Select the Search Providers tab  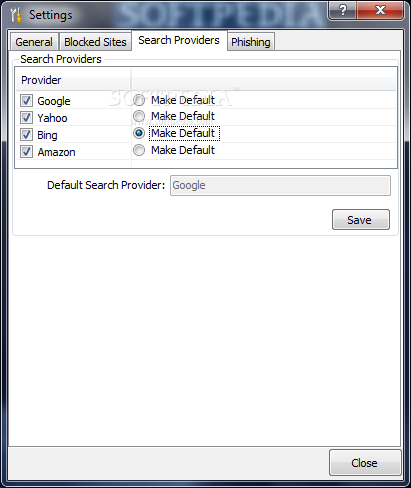[x=179, y=40]
